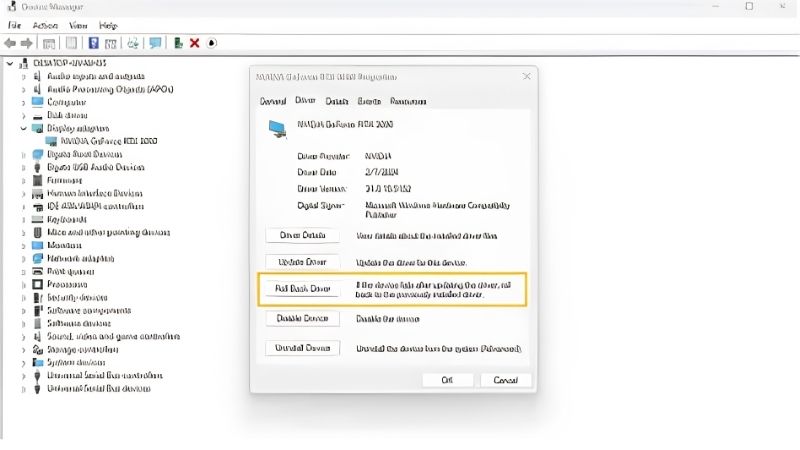Click the Driver Details button

coord(303,235)
